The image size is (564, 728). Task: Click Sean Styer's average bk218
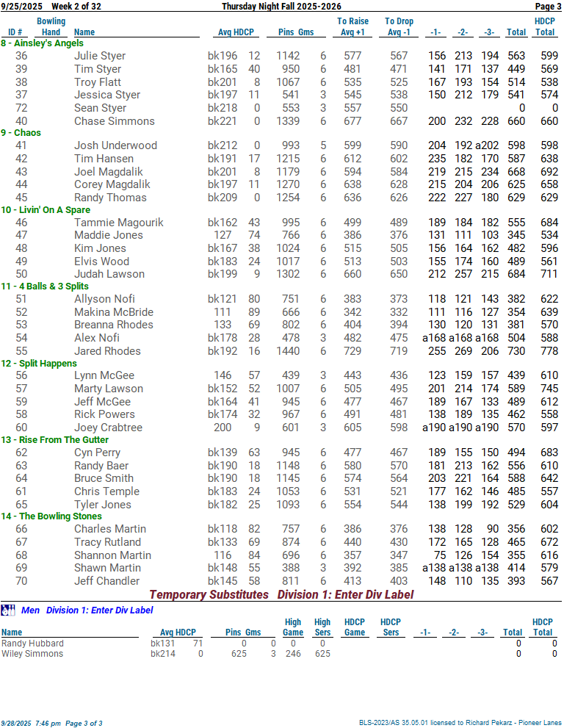[223, 108]
